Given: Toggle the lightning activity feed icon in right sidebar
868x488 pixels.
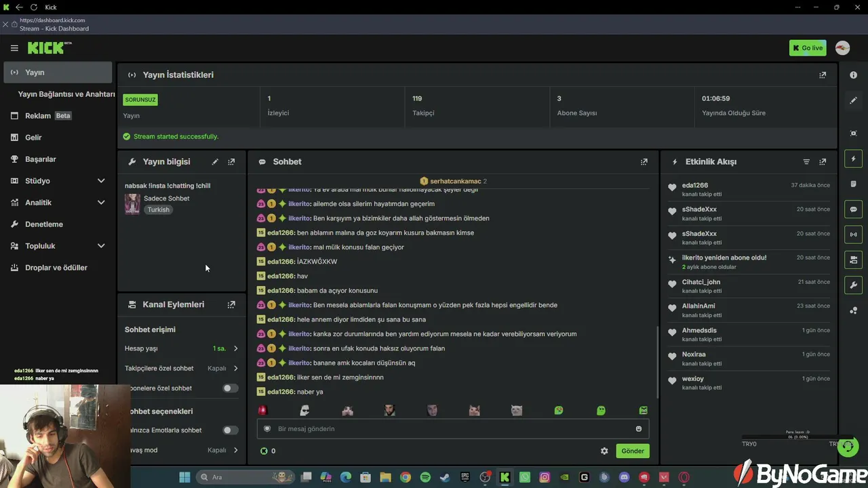Looking at the screenshot, I should coord(854,159).
